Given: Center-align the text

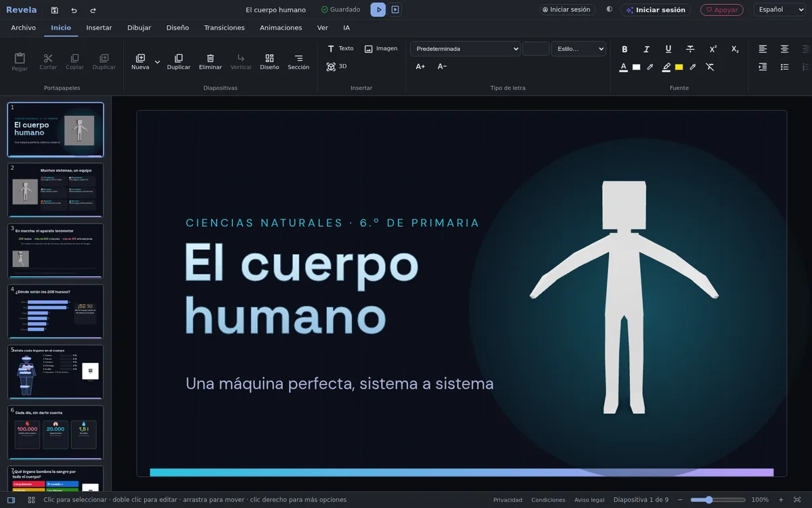Looking at the screenshot, I should (784, 49).
